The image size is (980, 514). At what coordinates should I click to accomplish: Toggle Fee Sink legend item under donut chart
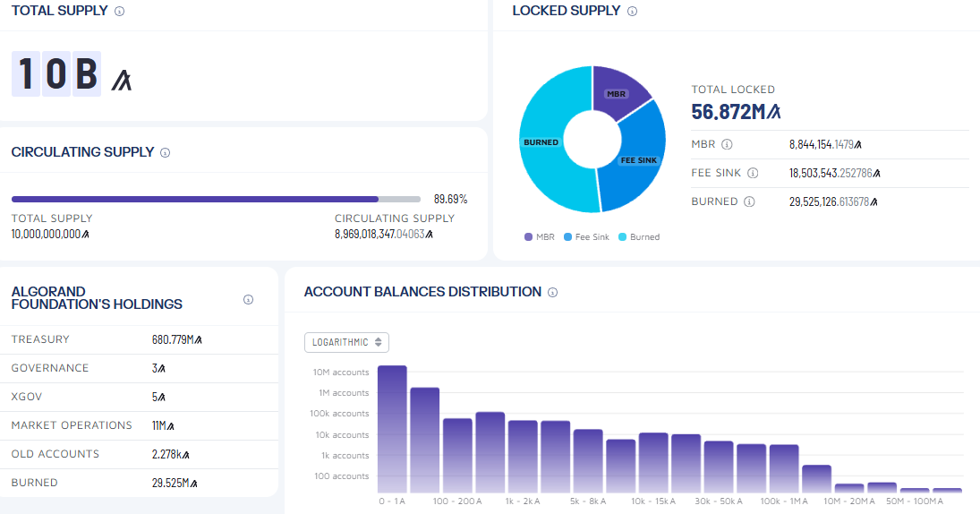pos(586,237)
